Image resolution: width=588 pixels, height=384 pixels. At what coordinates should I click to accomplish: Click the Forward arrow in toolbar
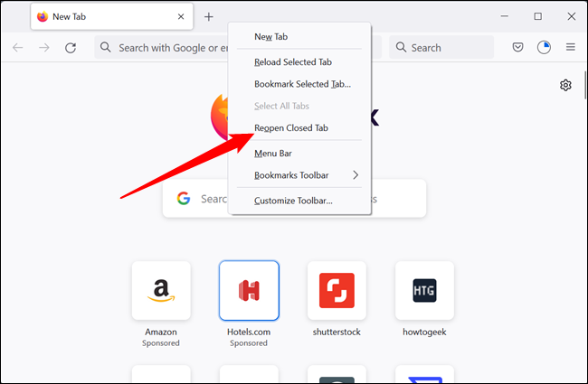(x=44, y=48)
